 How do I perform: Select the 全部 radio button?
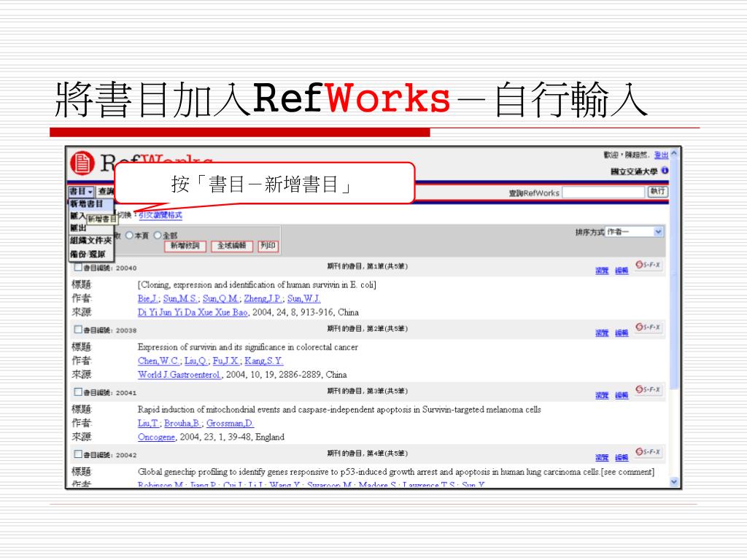[158, 236]
